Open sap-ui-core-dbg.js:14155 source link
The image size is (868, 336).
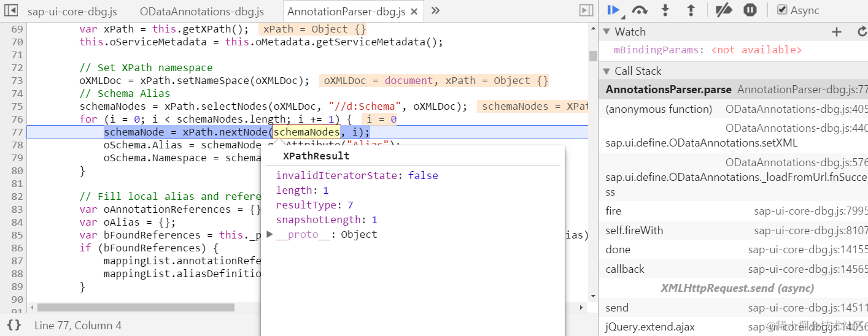coord(808,250)
